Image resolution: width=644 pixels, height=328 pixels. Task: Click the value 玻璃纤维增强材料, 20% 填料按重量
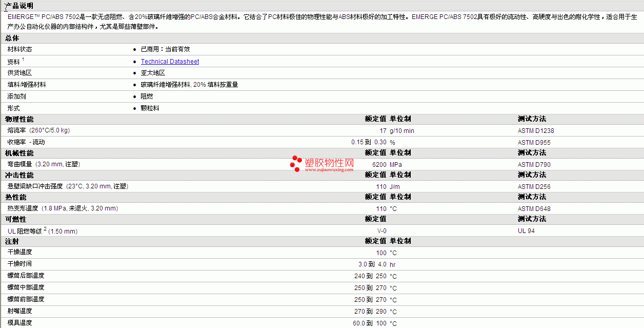pyautogui.click(x=189, y=85)
